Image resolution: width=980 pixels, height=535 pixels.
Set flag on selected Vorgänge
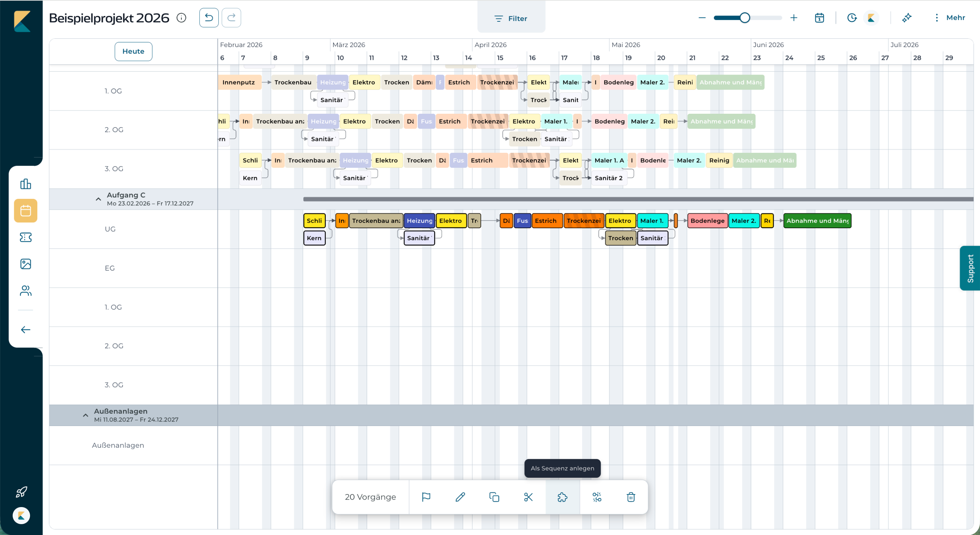(426, 497)
